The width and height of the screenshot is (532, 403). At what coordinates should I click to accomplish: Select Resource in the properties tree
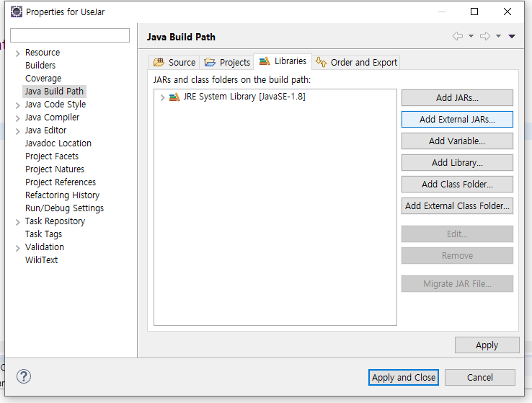(43, 52)
